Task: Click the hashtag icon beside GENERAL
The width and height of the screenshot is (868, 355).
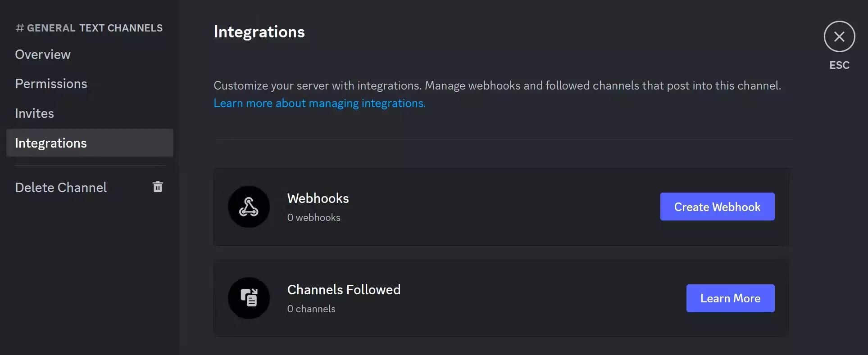Action: (x=19, y=27)
